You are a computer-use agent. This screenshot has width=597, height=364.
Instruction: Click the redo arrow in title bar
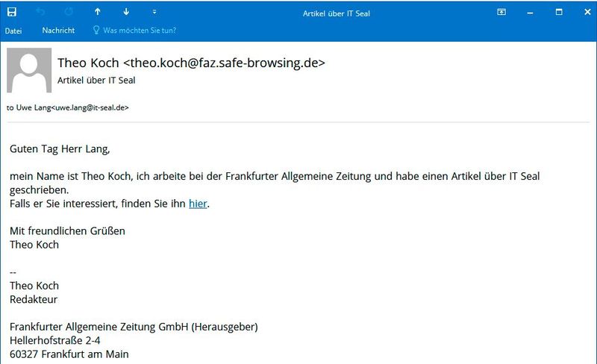pyautogui.click(x=69, y=12)
